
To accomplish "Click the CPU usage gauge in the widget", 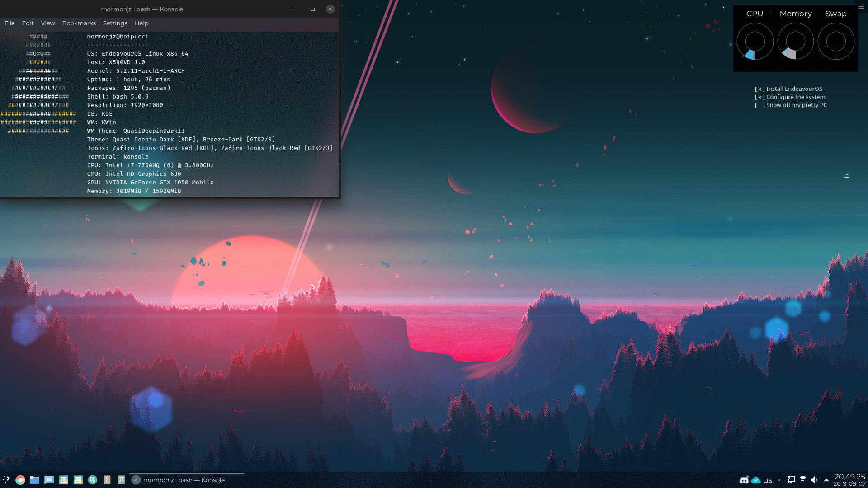I will (755, 41).
